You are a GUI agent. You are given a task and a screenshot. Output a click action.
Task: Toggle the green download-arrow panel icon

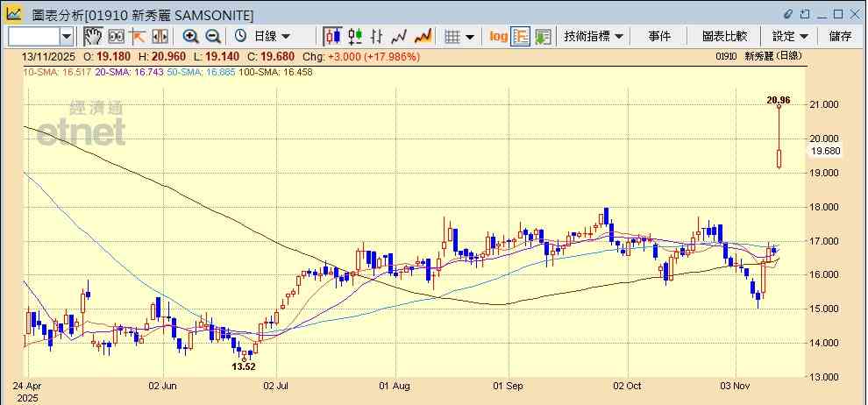click(x=543, y=36)
